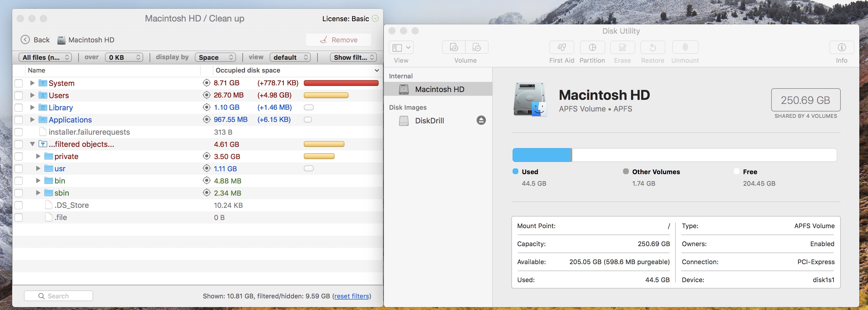Screen dimensions: 868x310
Task: Run First Aid in Disk Utility toolbar
Action: click(562, 47)
